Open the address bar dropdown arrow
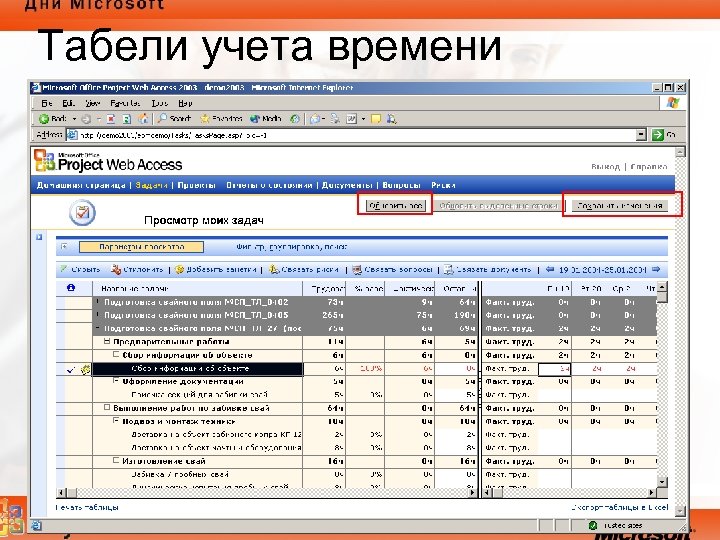Image resolution: width=720 pixels, height=540 pixels. click(x=641, y=135)
